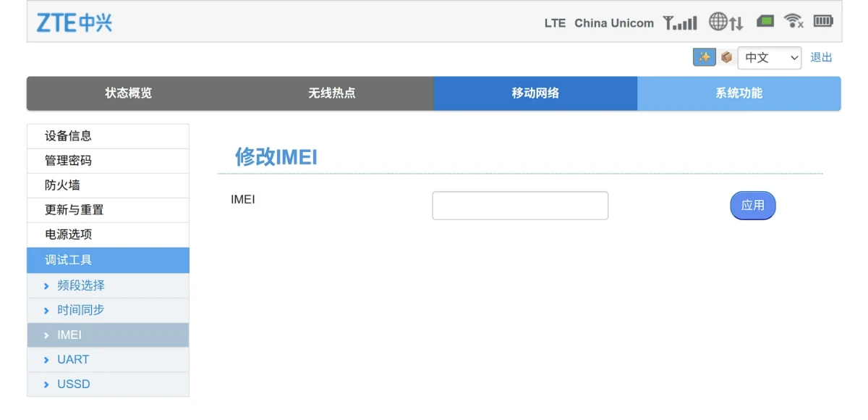Select the 频段选择 submenu item

point(108,285)
